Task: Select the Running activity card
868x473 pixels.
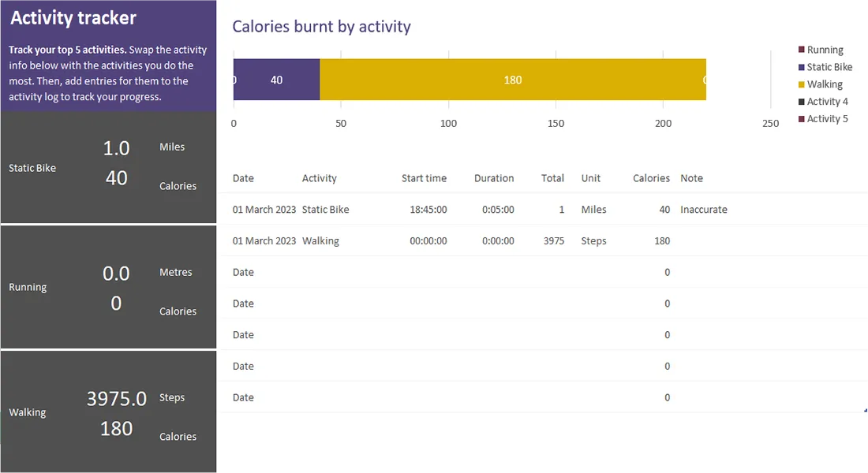Action: (x=108, y=287)
